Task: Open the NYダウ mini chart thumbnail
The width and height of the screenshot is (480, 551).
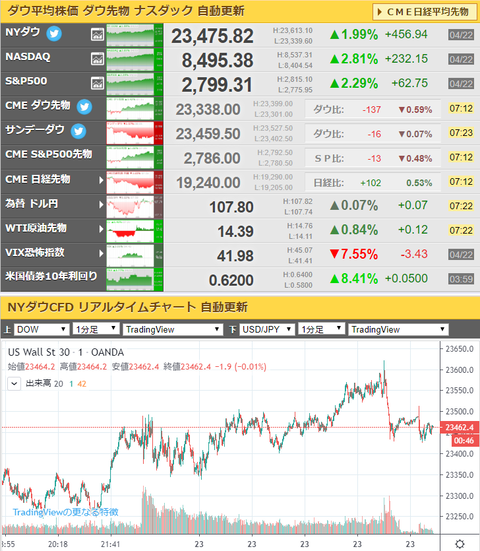Action: [x=135, y=35]
